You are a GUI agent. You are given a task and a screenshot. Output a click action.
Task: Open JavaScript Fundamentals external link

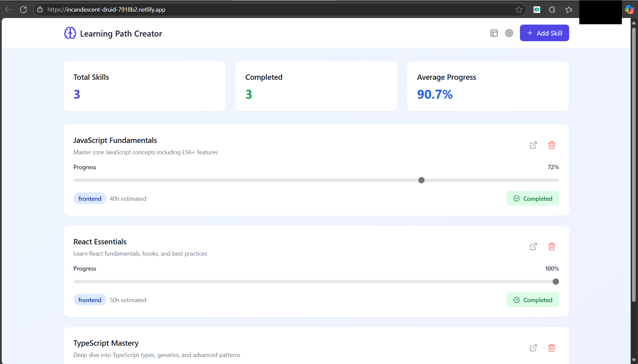pos(533,145)
